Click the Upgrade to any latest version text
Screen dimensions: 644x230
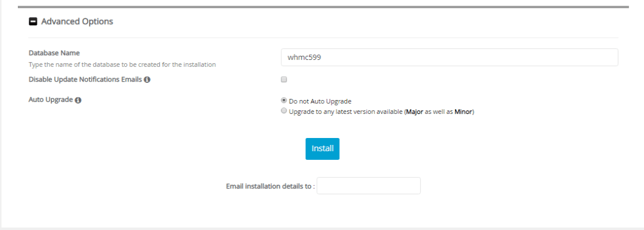pyautogui.click(x=346, y=112)
